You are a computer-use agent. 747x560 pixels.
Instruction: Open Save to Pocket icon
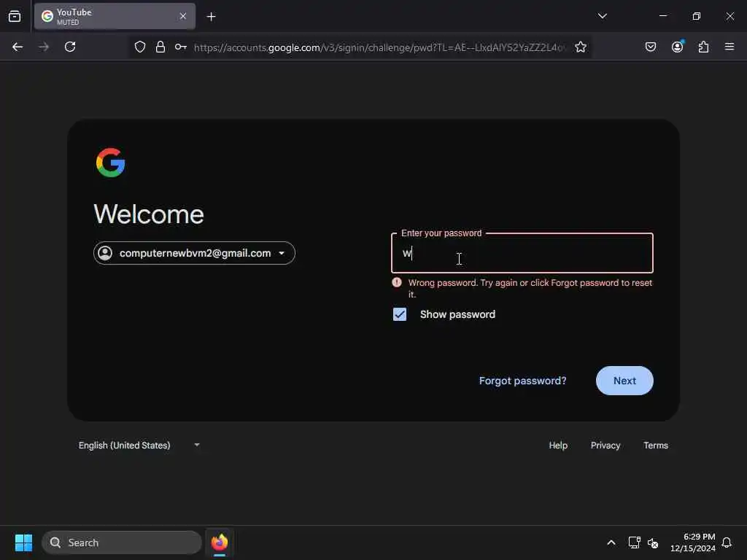[650, 47]
